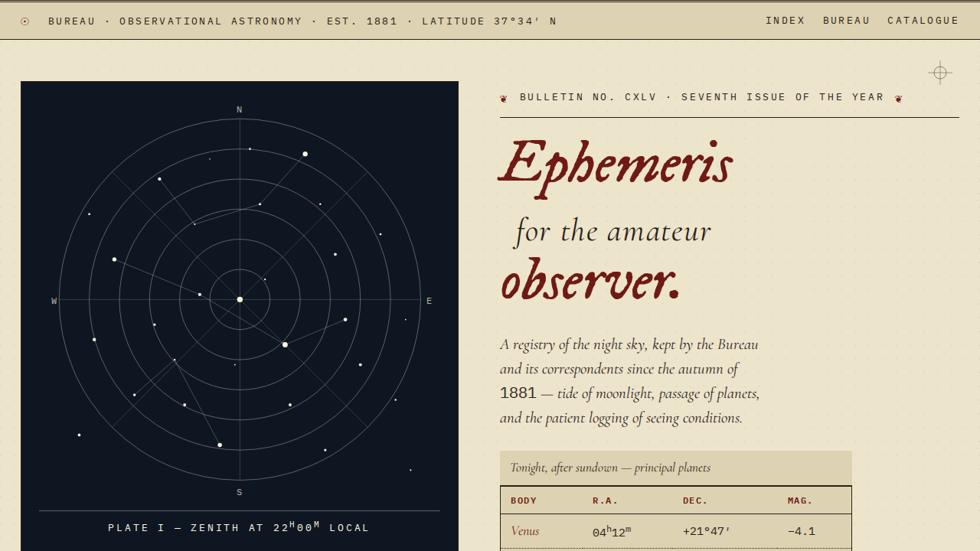This screenshot has width=980, height=551.
Task: Click the floral ornament before 'Bulletin'
Action: [x=504, y=98]
